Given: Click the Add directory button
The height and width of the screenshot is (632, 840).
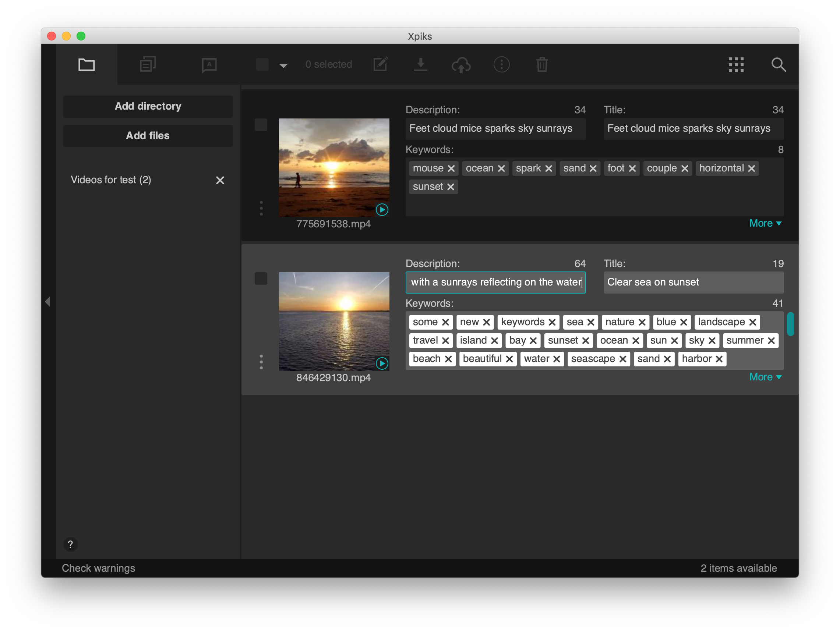Looking at the screenshot, I should tap(147, 106).
